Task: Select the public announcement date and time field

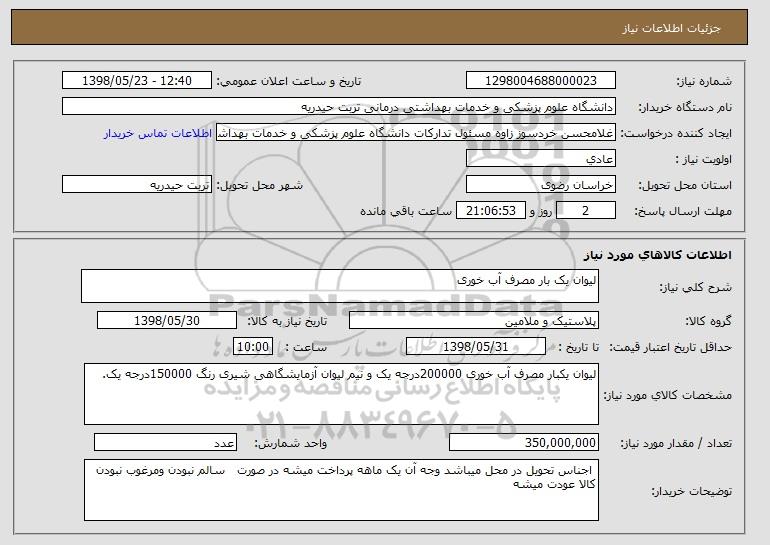Action: (137, 81)
